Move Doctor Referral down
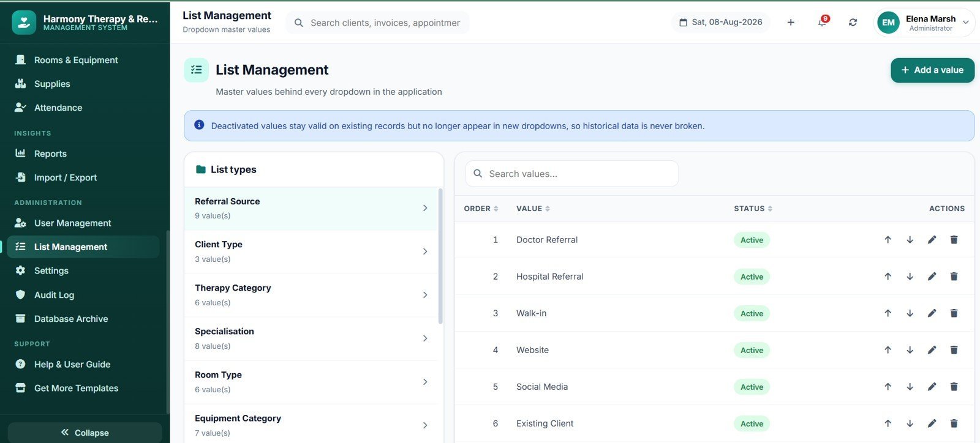 pyautogui.click(x=910, y=240)
